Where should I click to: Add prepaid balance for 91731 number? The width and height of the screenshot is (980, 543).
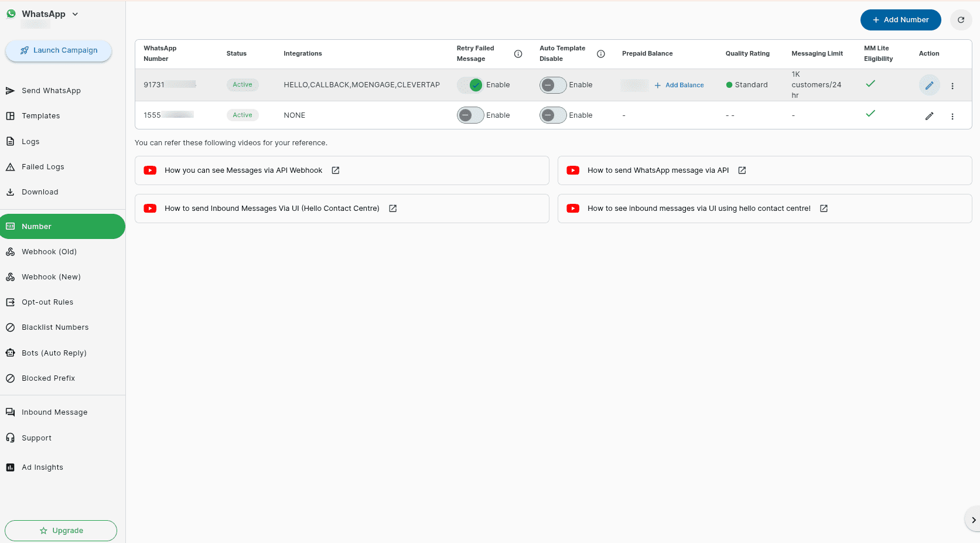(679, 86)
